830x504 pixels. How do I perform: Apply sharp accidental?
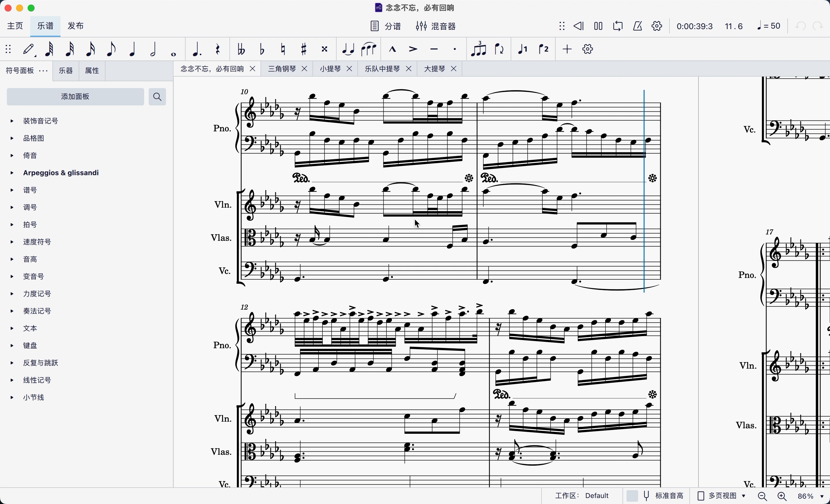tap(304, 49)
